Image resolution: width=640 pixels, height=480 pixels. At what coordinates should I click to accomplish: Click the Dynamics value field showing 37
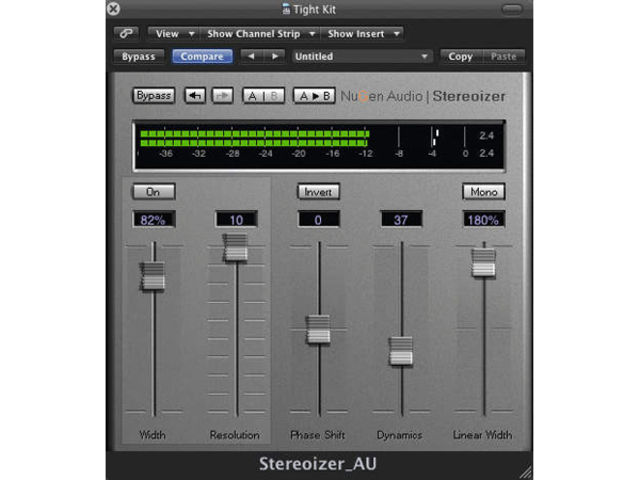[401, 220]
